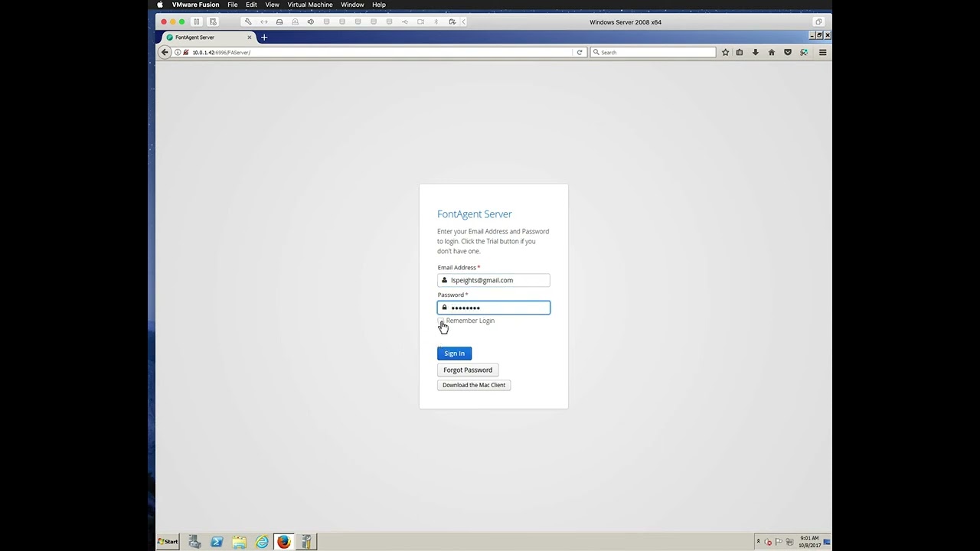This screenshot has width=980, height=551.
Task: Click the VMware shared folders icon
Action: point(452,22)
